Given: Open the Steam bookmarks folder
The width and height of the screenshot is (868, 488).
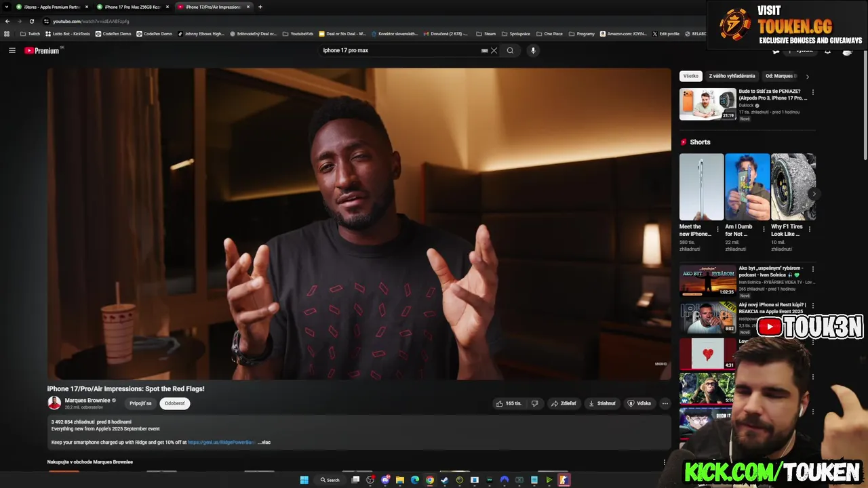Looking at the screenshot, I should 486,33.
